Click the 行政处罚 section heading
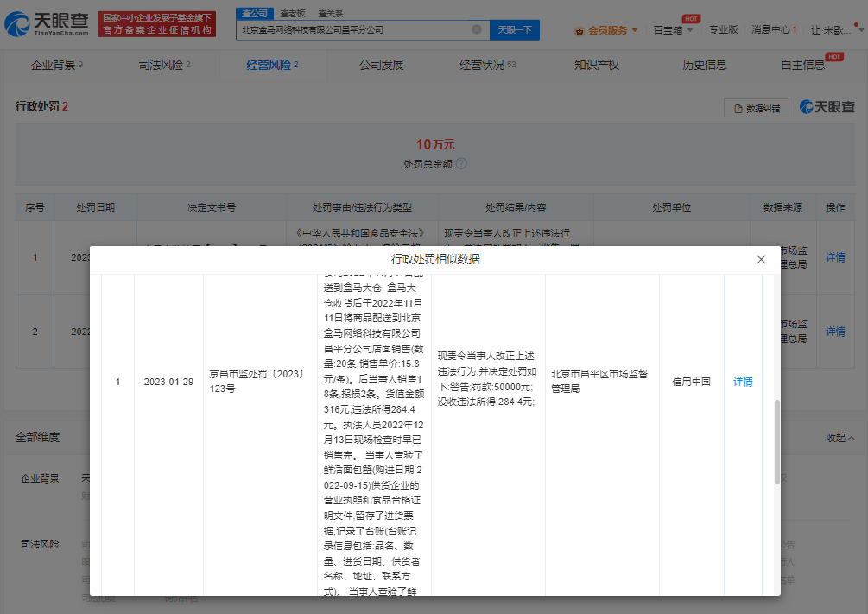The width and height of the screenshot is (868, 614). (41, 106)
